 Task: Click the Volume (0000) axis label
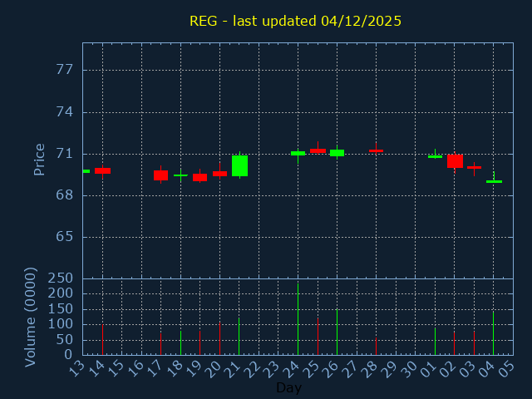coord(31,317)
